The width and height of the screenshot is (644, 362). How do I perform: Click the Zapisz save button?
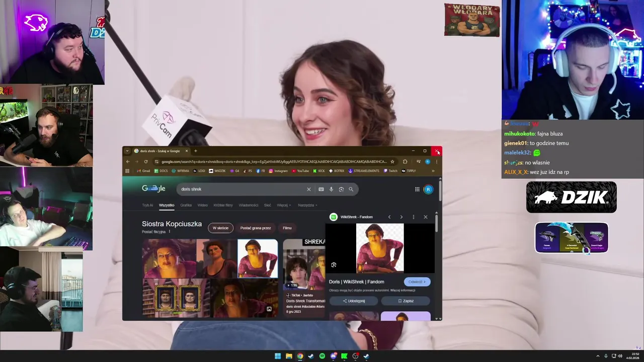[406, 301]
